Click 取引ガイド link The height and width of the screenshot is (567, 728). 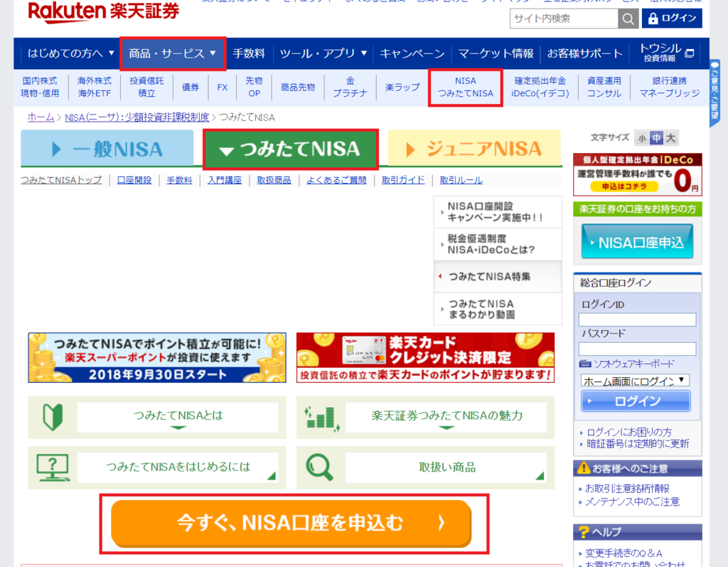(x=403, y=180)
